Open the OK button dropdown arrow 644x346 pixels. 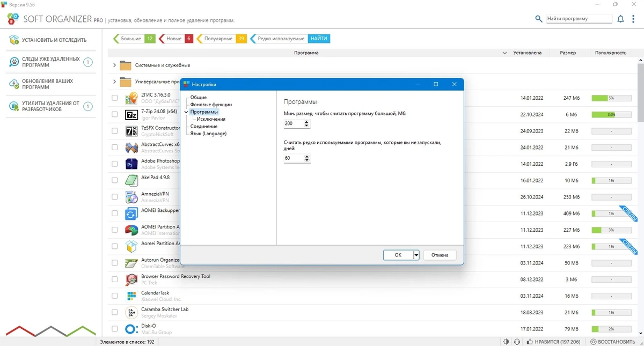[x=416, y=255]
